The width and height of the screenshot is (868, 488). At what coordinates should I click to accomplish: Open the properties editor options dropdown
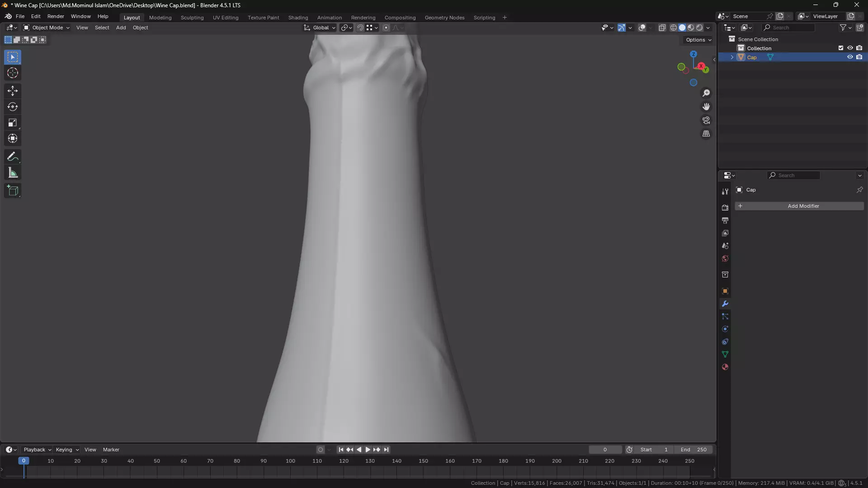click(x=859, y=175)
